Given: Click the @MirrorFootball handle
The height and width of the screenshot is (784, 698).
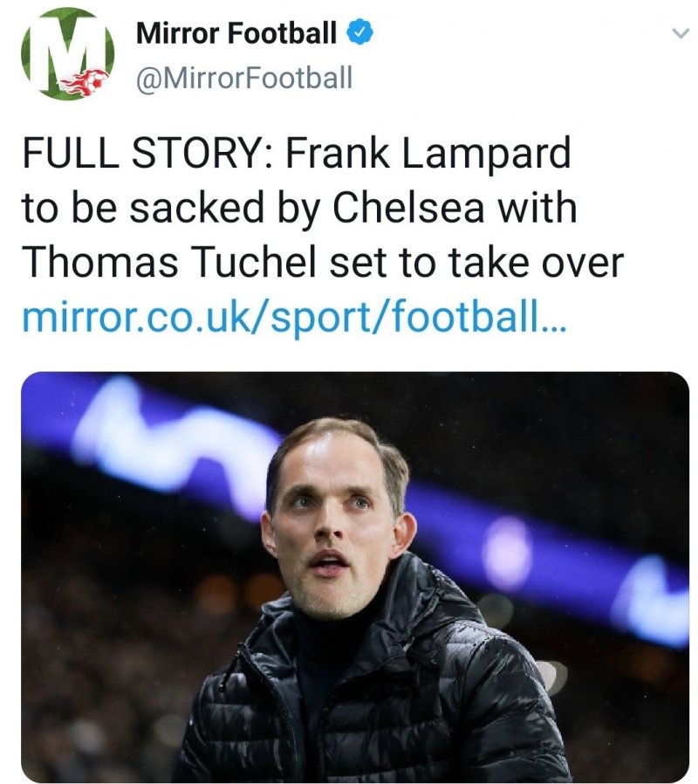Looking at the screenshot, I should pyautogui.click(x=244, y=78).
